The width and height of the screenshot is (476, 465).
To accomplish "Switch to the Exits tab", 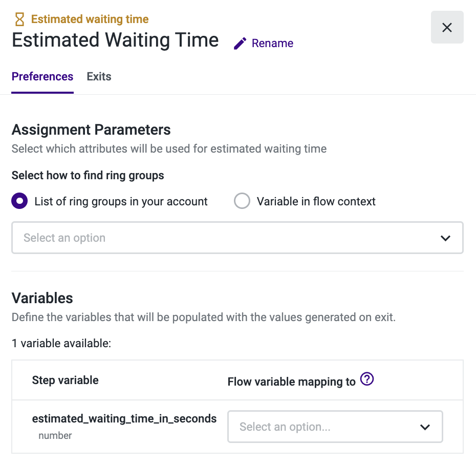I will tap(99, 77).
